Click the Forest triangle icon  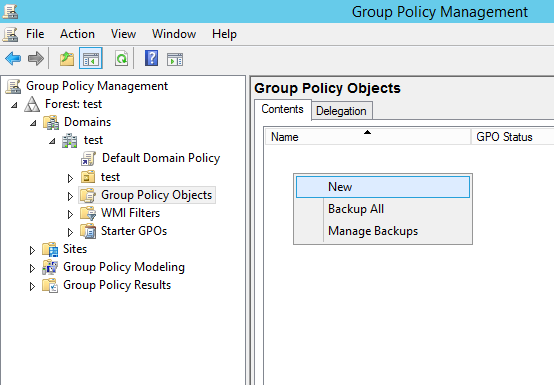coord(32,104)
